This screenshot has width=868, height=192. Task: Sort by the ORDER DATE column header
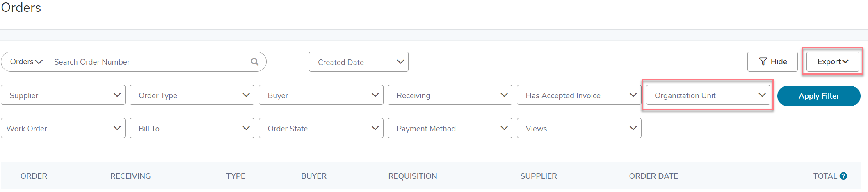(x=653, y=176)
